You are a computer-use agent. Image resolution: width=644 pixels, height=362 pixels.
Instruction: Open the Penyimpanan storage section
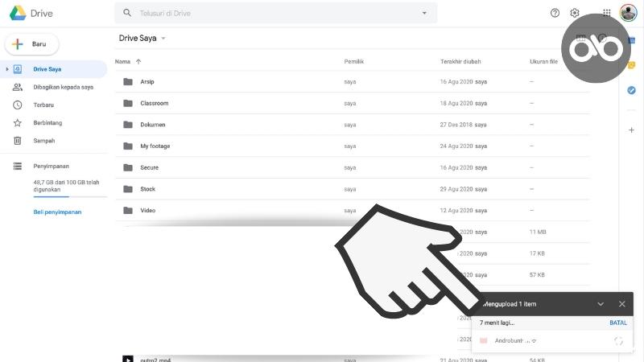(53, 166)
